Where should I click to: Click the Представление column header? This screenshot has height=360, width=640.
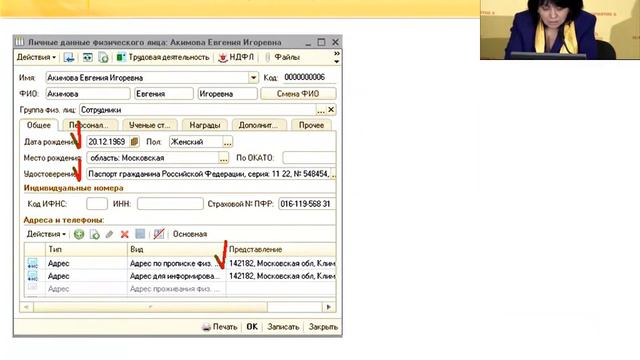tap(281, 249)
